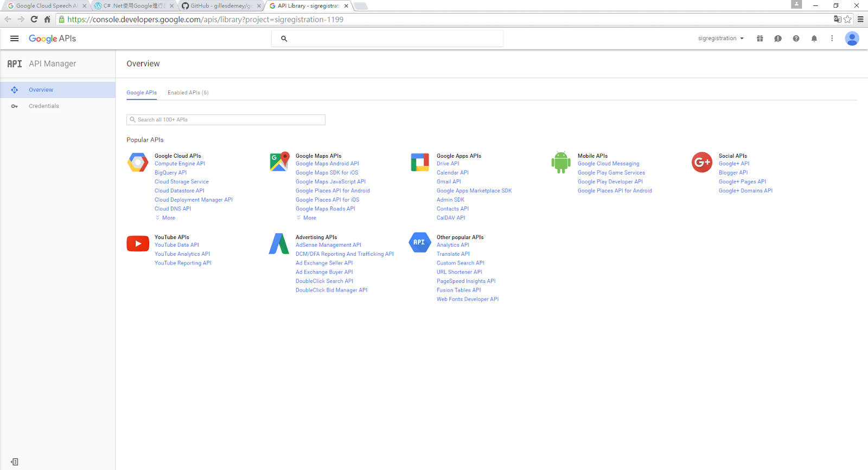The width and height of the screenshot is (868, 470).
Task: Switch to the Google APIs tab
Action: click(142, 93)
